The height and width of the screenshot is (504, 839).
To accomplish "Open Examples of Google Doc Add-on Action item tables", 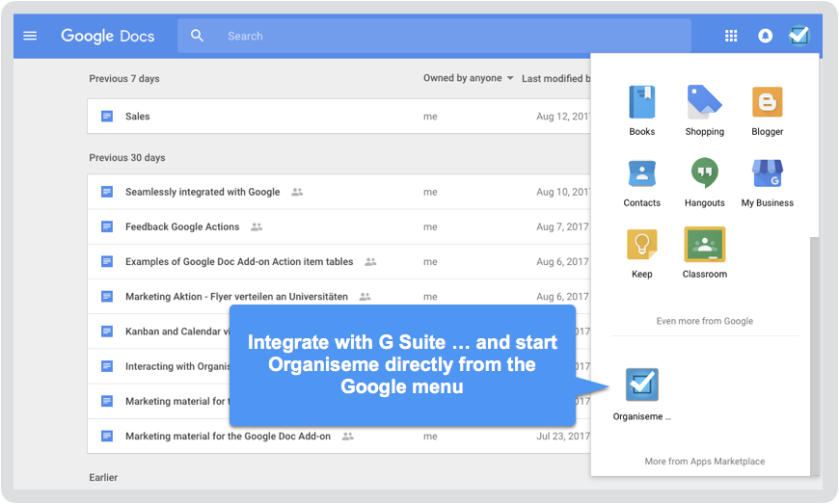I will click(239, 261).
